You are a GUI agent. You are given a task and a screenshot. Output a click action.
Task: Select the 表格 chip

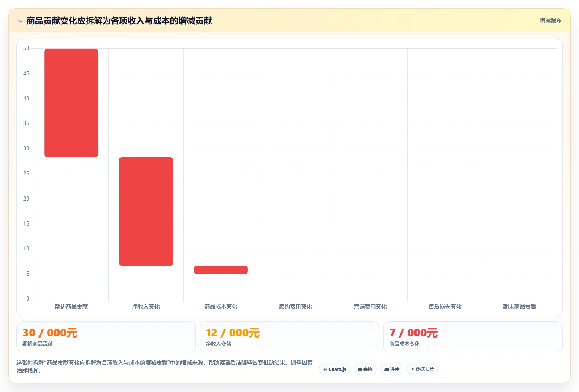(x=365, y=369)
